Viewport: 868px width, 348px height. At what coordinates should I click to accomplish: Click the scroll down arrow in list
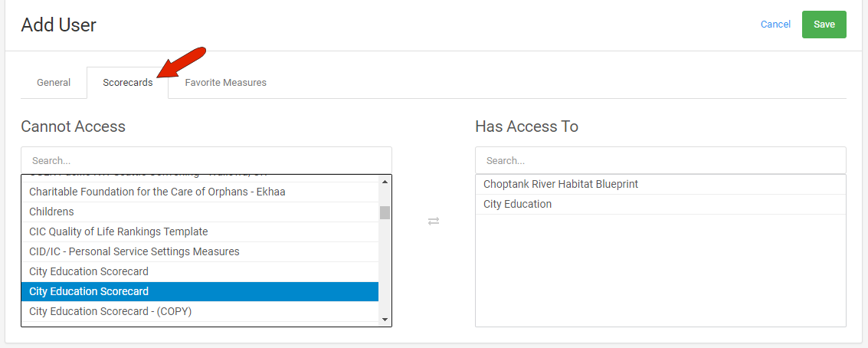385,320
